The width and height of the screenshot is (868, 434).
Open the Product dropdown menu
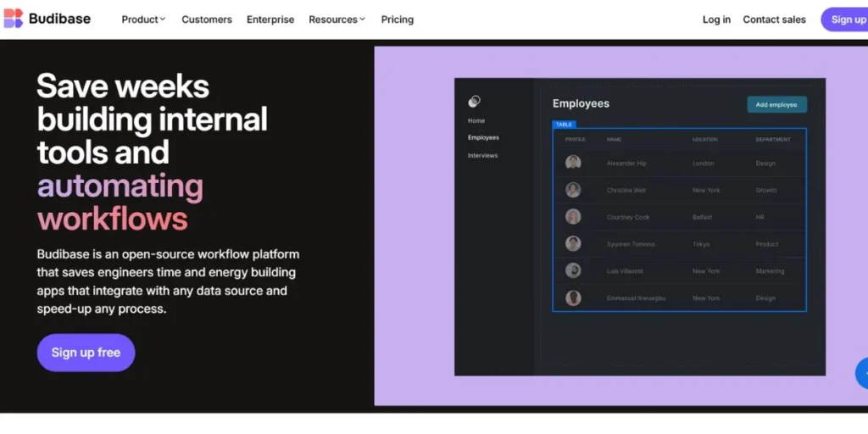pos(143,19)
